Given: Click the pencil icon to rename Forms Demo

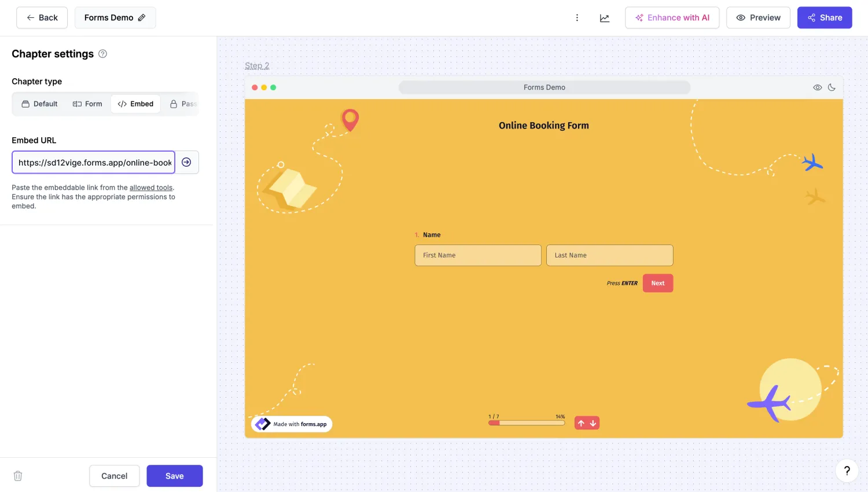Looking at the screenshot, I should tap(141, 17).
